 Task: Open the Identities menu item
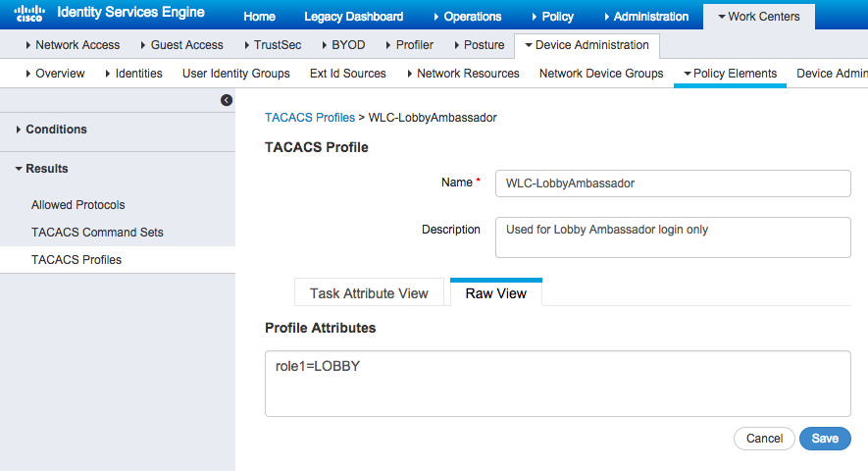(x=134, y=74)
